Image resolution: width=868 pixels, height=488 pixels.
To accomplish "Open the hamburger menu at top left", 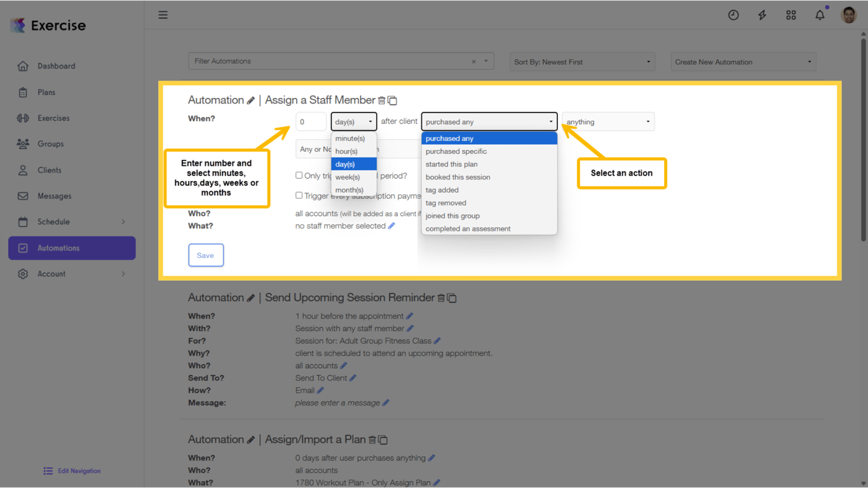I will click(163, 14).
